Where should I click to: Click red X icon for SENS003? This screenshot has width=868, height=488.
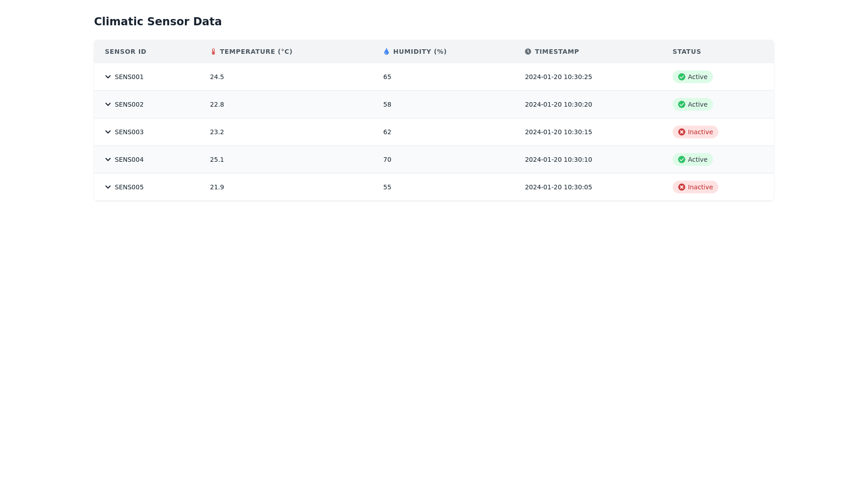[681, 132]
